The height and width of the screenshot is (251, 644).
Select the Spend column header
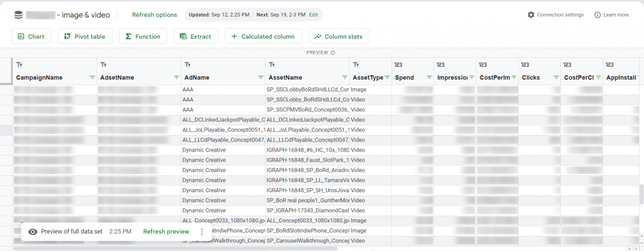tap(404, 78)
